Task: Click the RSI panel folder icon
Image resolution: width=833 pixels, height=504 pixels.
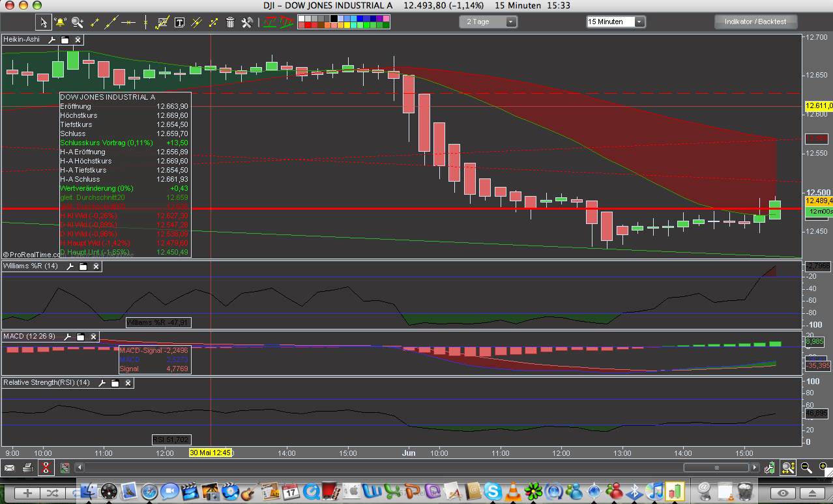Action: (115, 383)
